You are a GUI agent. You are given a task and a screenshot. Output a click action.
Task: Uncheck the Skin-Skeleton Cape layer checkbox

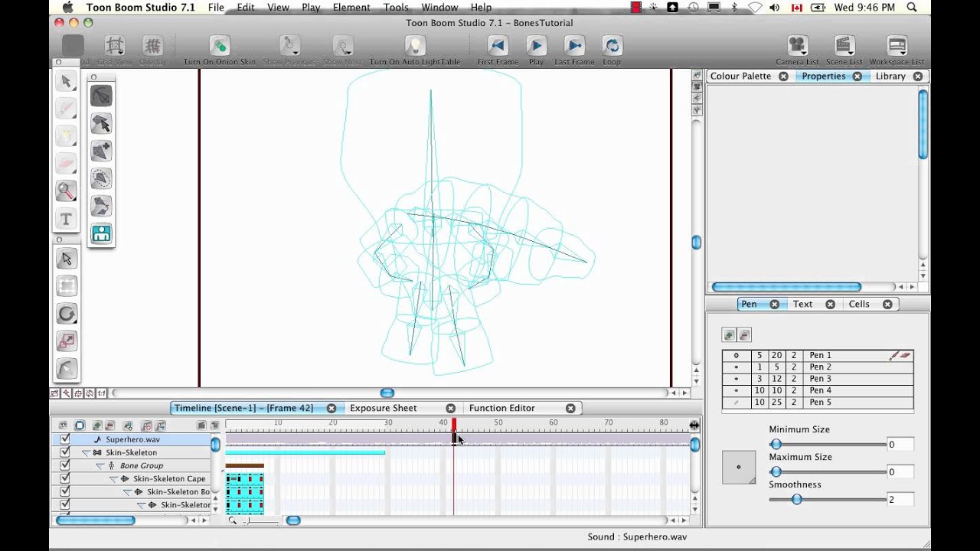tap(65, 478)
